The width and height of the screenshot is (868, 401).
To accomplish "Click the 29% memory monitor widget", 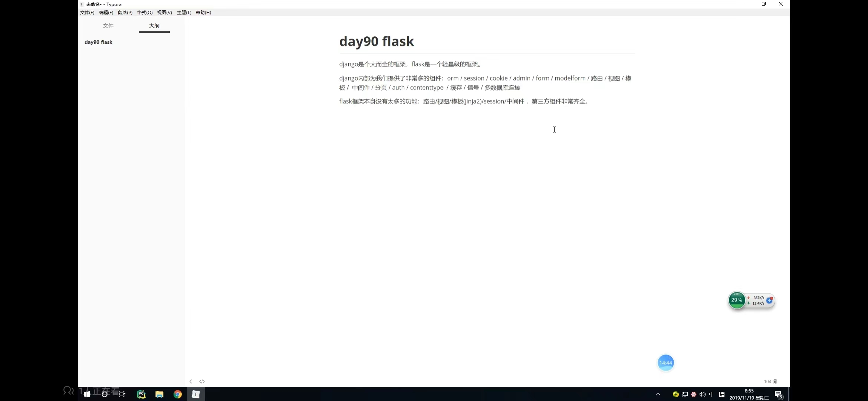I will click(737, 300).
